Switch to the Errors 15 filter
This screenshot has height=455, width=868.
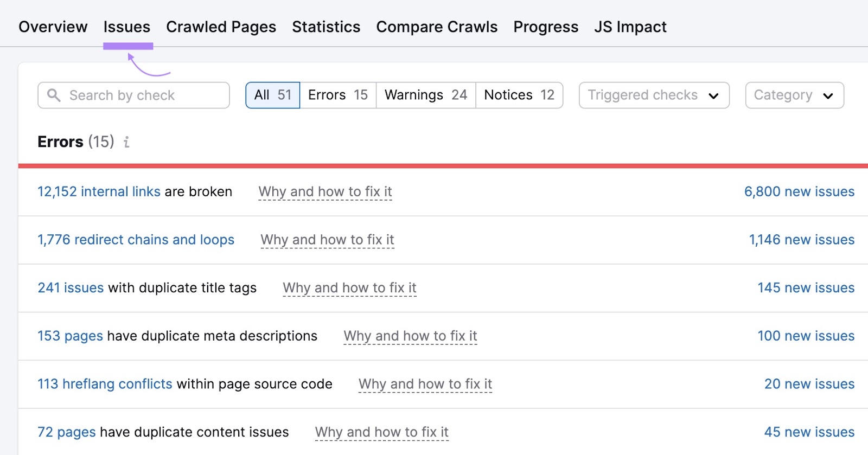click(x=337, y=94)
